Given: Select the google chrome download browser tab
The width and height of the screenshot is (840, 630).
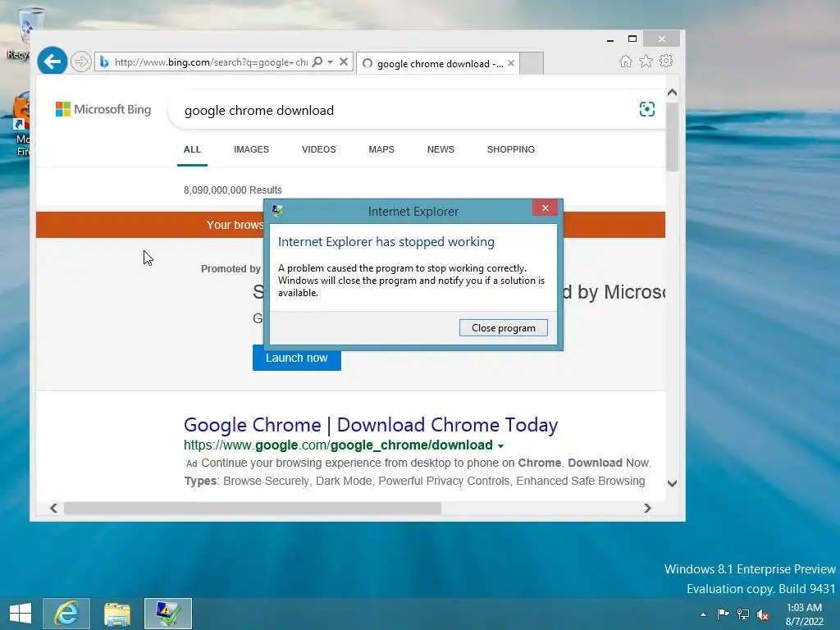Looking at the screenshot, I should click(x=438, y=63).
